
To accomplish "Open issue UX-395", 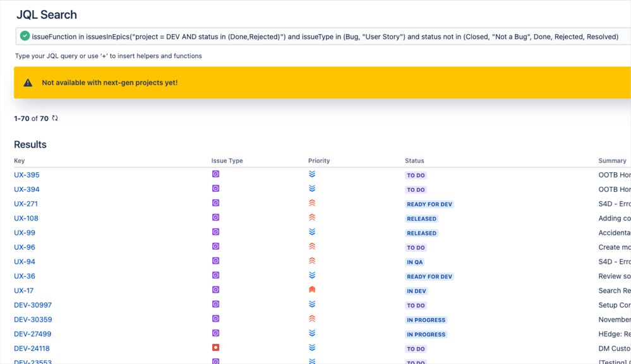I will 27,175.
